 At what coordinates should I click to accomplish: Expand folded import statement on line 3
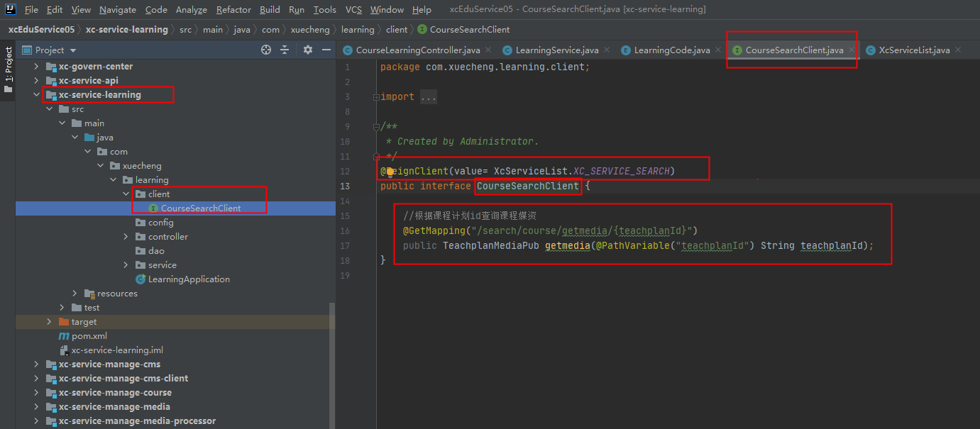(x=376, y=97)
